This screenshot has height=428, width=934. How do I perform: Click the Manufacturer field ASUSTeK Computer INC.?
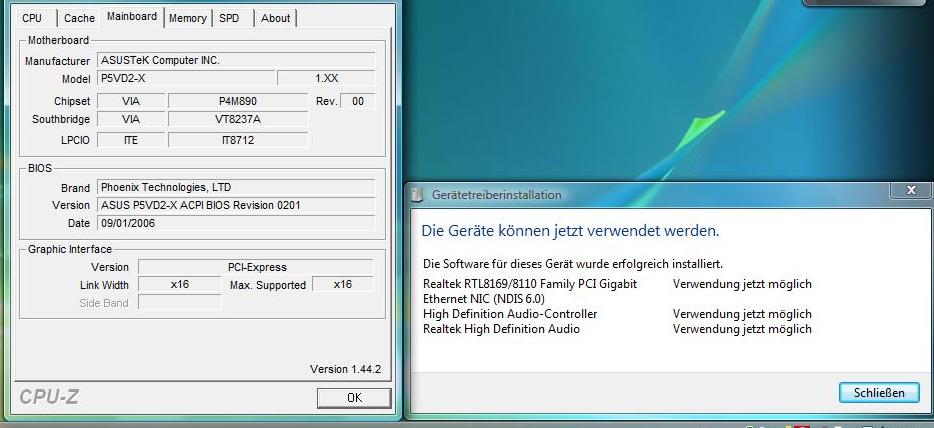click(x=236, y=60)
